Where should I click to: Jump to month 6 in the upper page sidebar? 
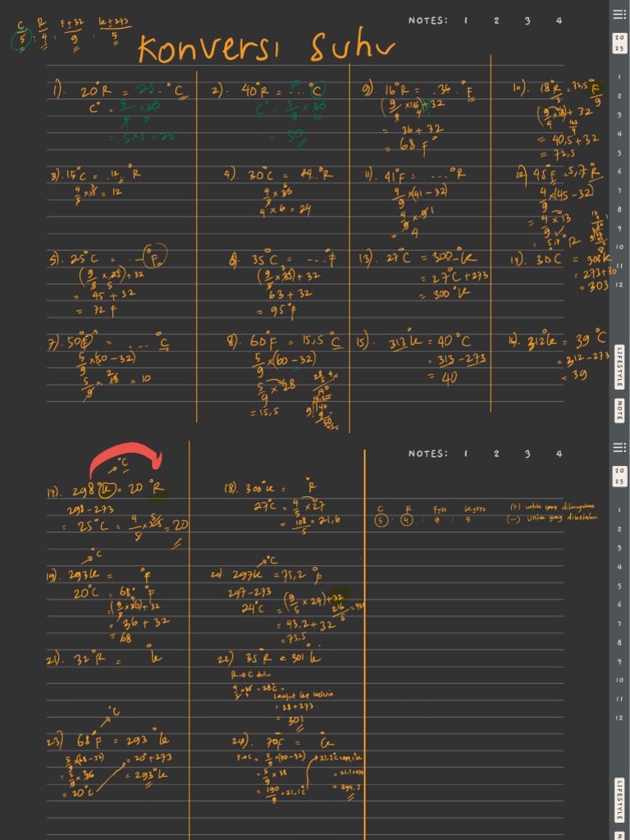click(x=619, y=171)
